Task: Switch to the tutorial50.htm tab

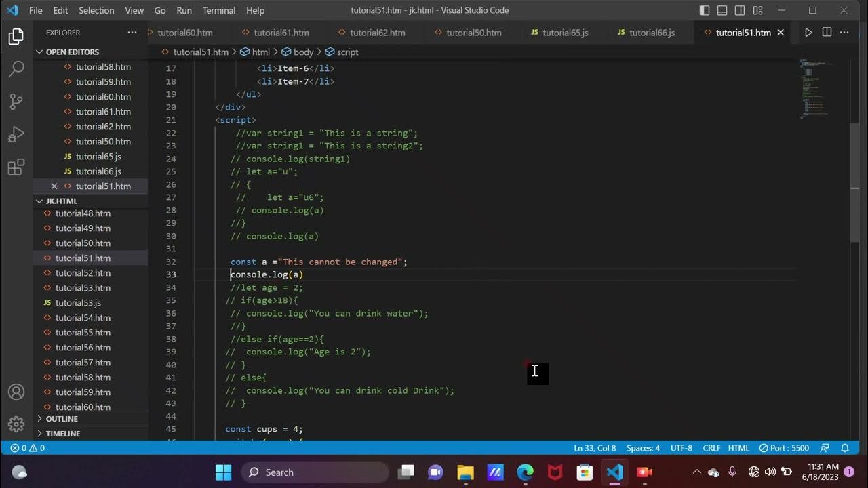Action: (x=474, y=33)
